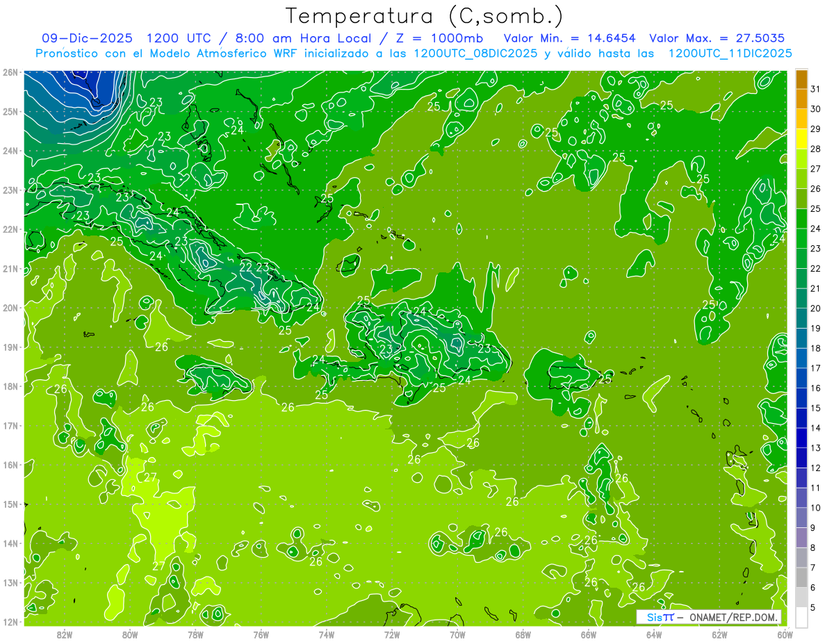Click the 18N latitude axis label
This screenshot has width=834, height=644.
pyautogui.click(x=10, y=386)
